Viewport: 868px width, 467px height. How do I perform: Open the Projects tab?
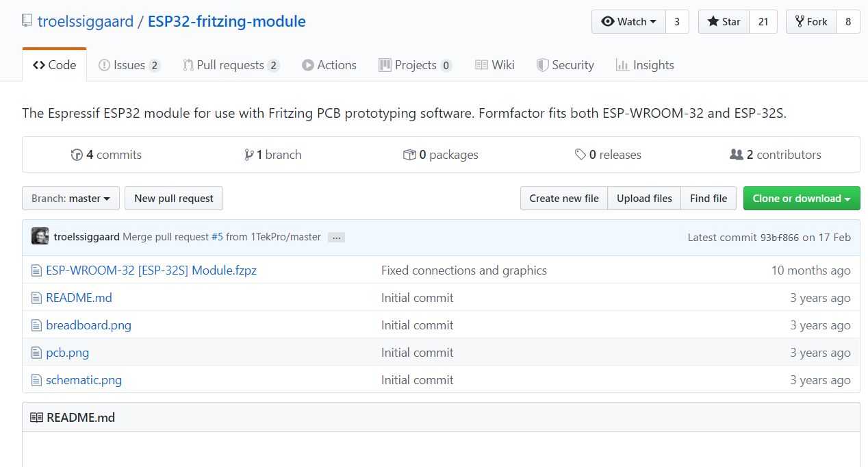click(x=415, y=65)
